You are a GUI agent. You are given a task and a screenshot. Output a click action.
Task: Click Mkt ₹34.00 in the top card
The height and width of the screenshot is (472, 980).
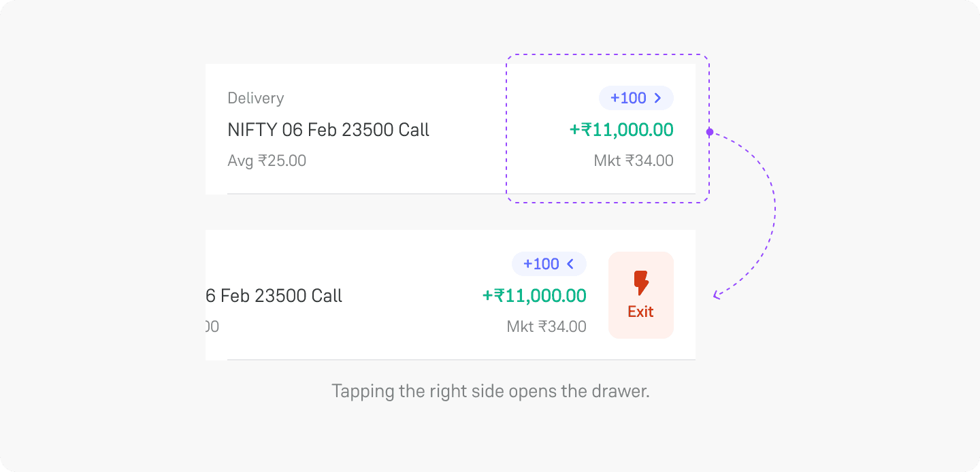click(633, 161)
